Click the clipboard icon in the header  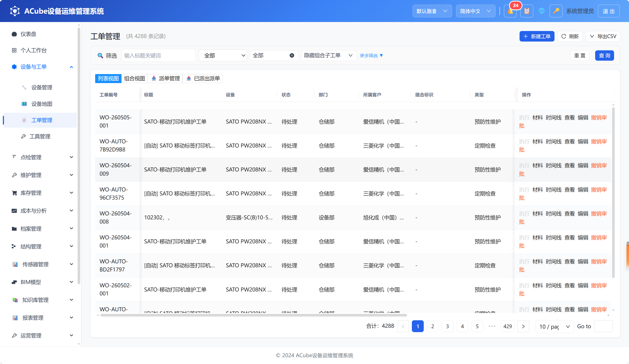(x=527, y=11)
